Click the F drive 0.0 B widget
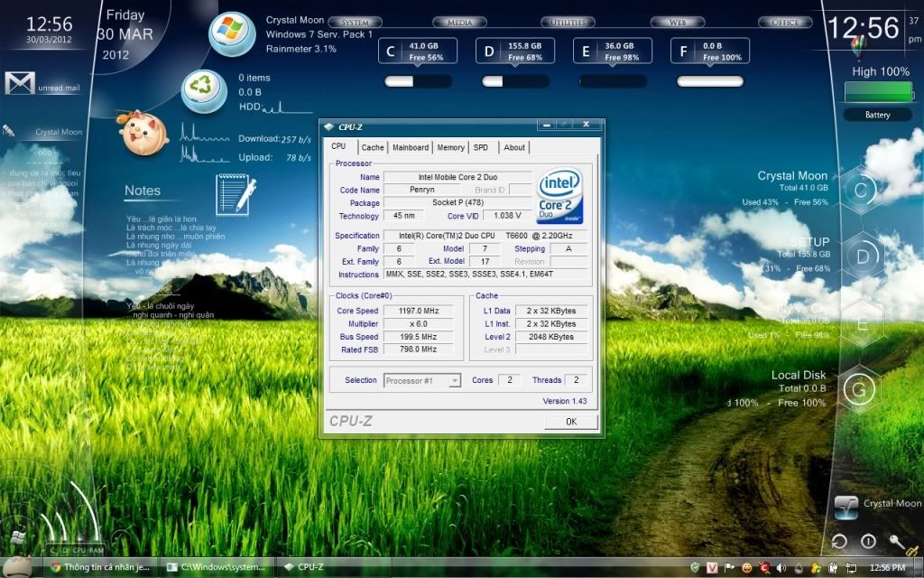Image resolution: width=924 pixels, height=578 pixels. pyautogui.click(x=710, y=51)
